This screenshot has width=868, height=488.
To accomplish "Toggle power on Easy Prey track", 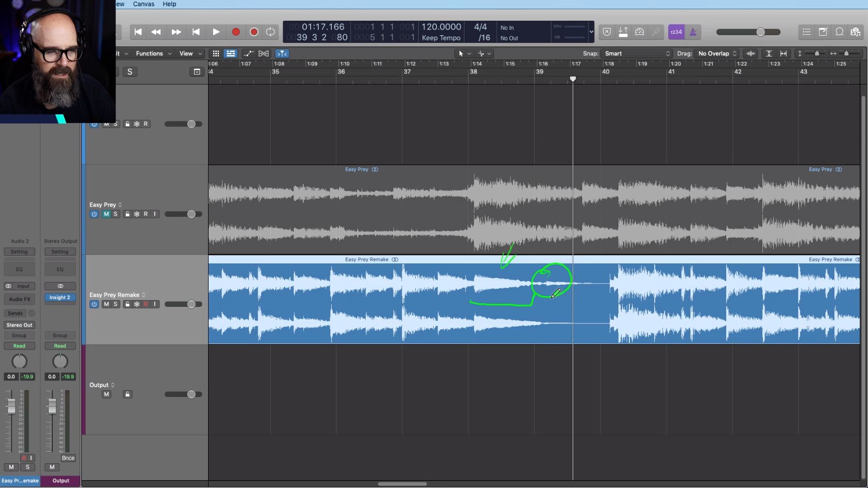I will pos(94,214).
